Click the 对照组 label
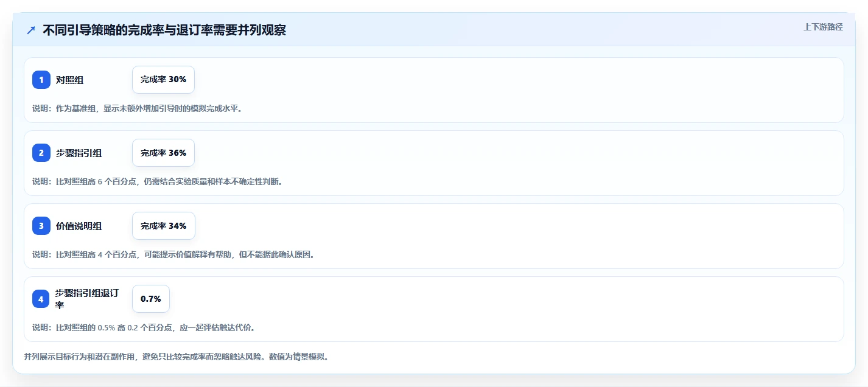Screen dimensions: 868x387 pyautogui.click(x=70, y=80)
